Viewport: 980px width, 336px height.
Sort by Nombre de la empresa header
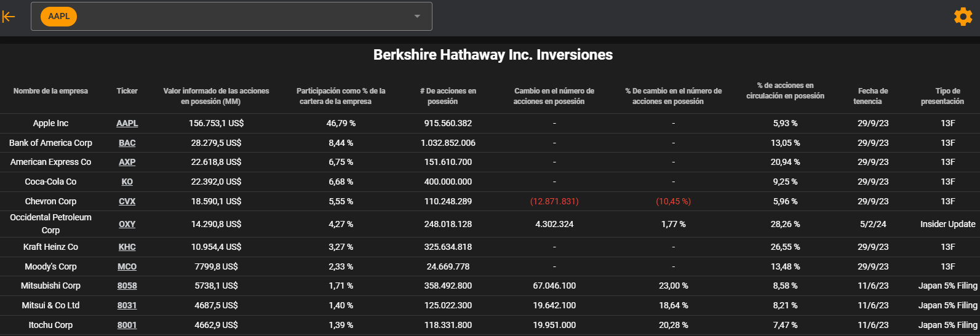coord(50,91)
